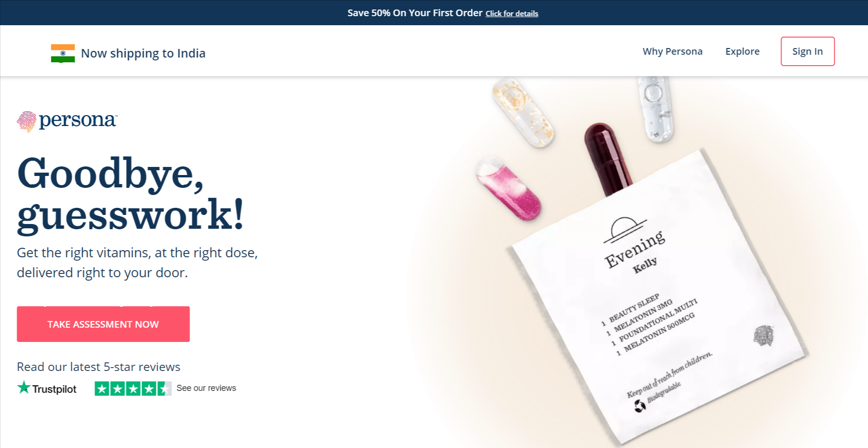Click the gold-flake clear capsule
Image resolution: width=868 pixels, height=448 pixels.
coord(524,112)
